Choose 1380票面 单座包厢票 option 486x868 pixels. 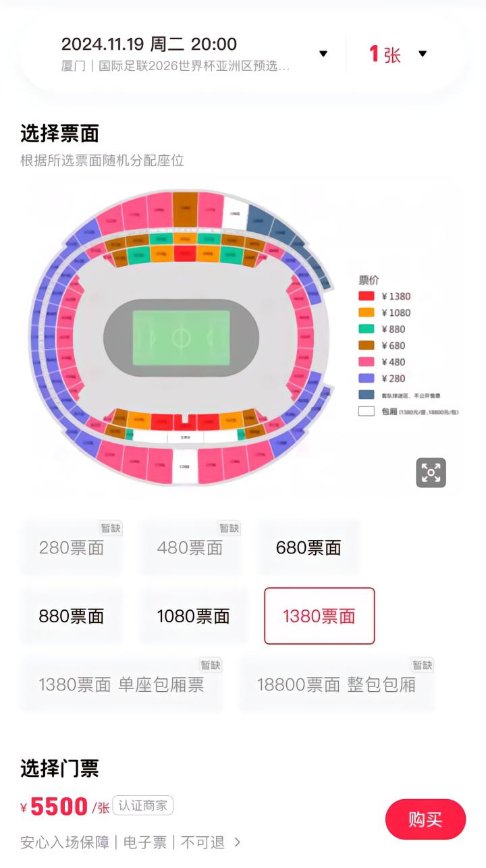121,684
